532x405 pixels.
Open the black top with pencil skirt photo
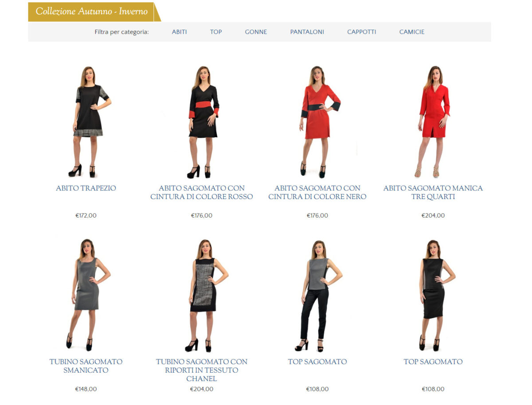tap(433, 296)
